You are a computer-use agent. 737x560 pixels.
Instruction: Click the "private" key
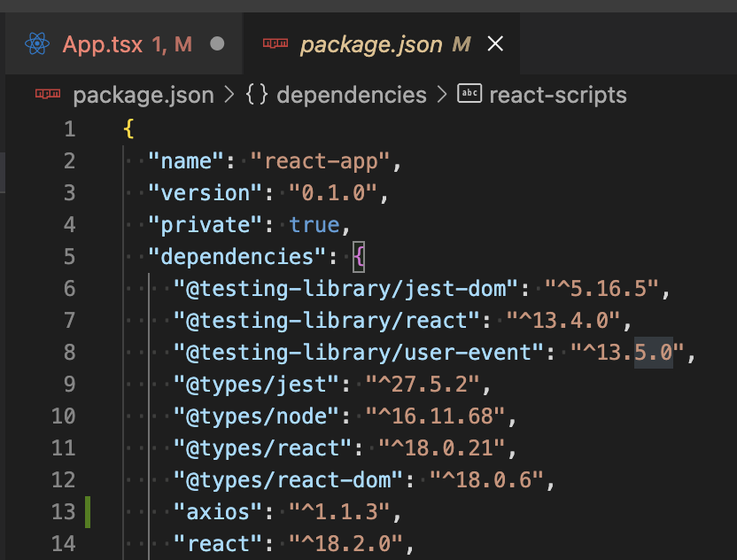[205, 225]
